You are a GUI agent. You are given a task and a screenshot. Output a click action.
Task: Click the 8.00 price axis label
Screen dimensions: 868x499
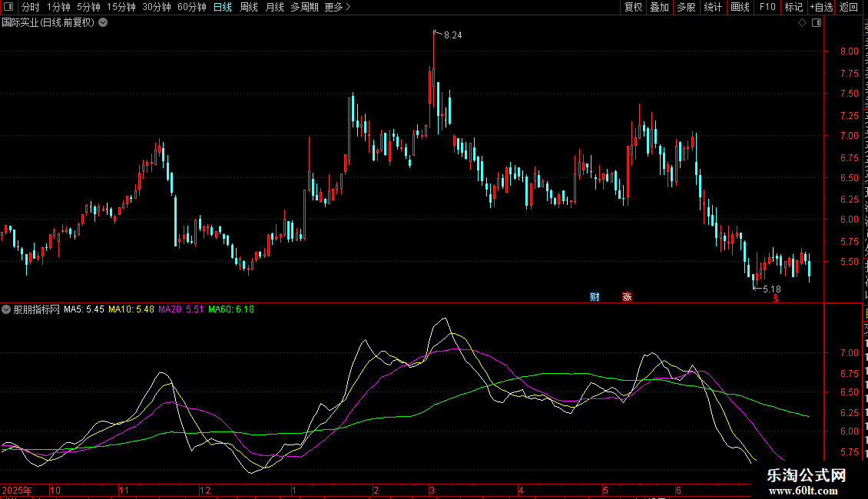click(x=849, y=51)
